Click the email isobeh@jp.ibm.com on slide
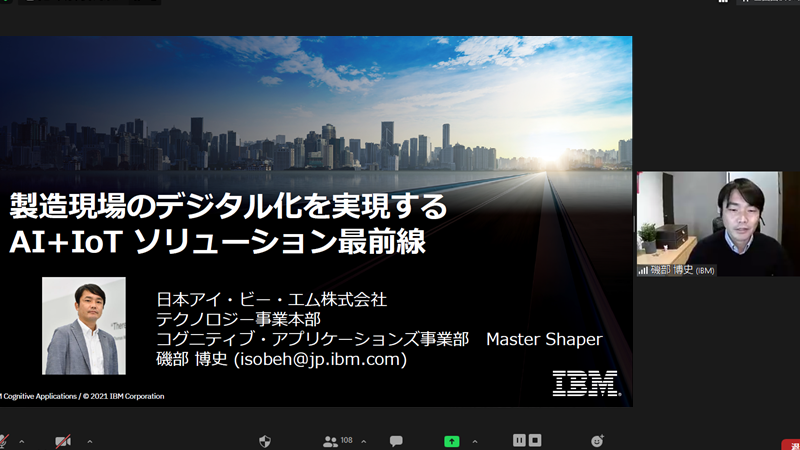The image size is (800, 450). pyautogui.click(x=320, y=359)
